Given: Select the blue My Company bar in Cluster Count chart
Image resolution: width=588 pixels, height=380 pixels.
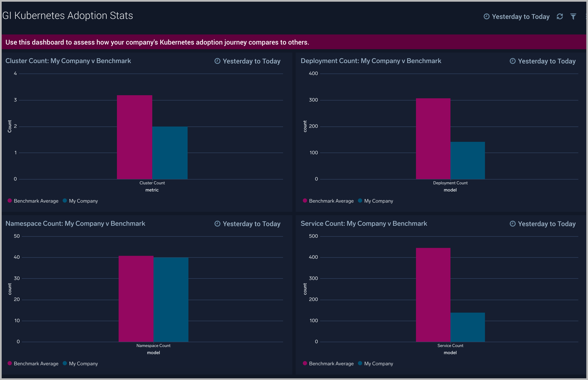Looking at the screenshot, I should [170, 153].
